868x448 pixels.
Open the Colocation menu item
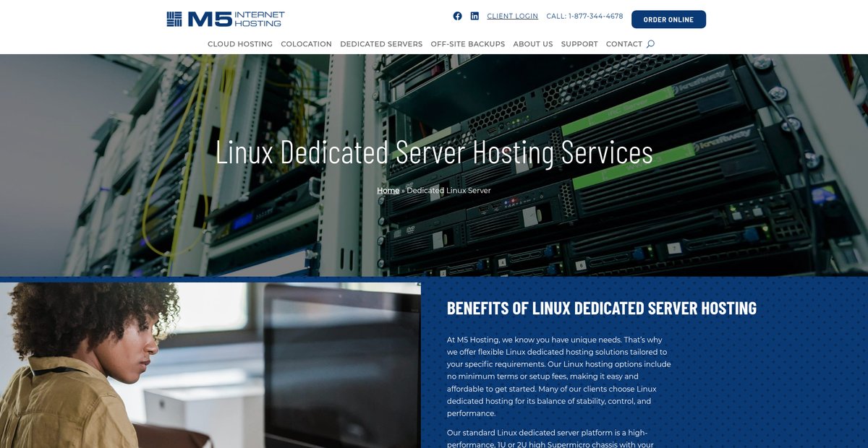click(306, 44)
